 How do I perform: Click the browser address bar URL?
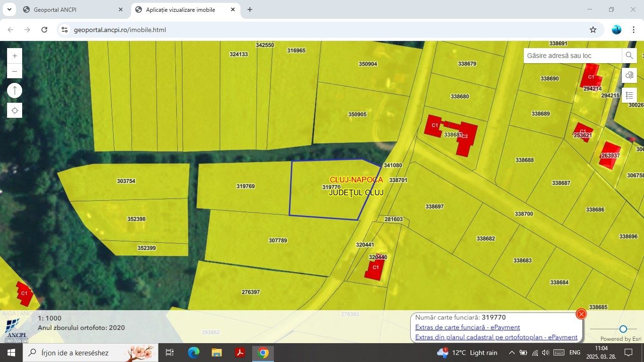[x=120, y=30]
